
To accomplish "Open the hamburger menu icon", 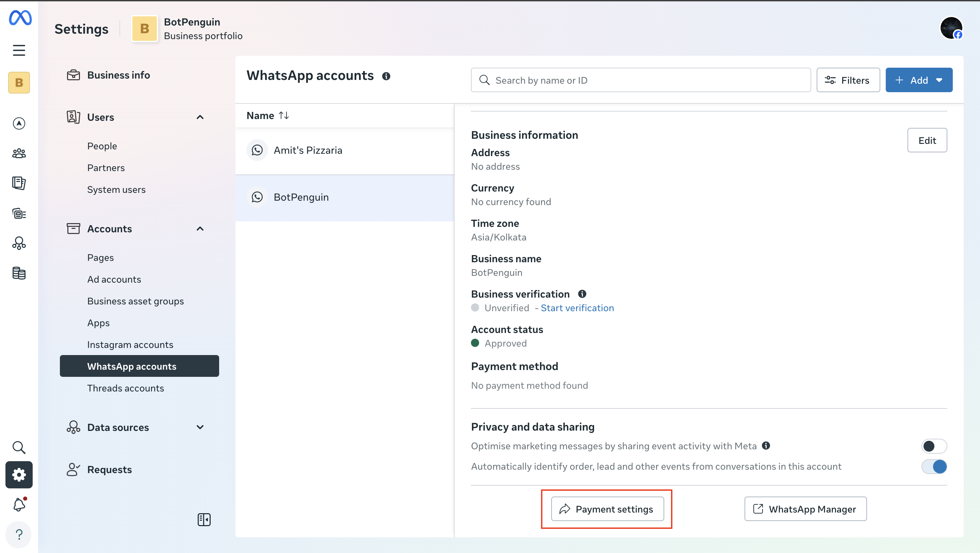I will (19, 50).
